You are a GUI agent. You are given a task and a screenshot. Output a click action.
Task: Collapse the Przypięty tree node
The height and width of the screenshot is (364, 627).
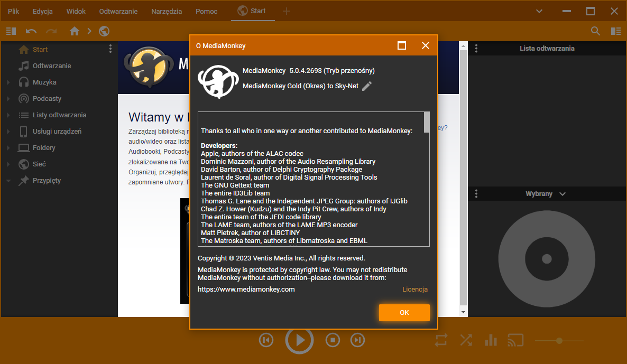[8, 181]
